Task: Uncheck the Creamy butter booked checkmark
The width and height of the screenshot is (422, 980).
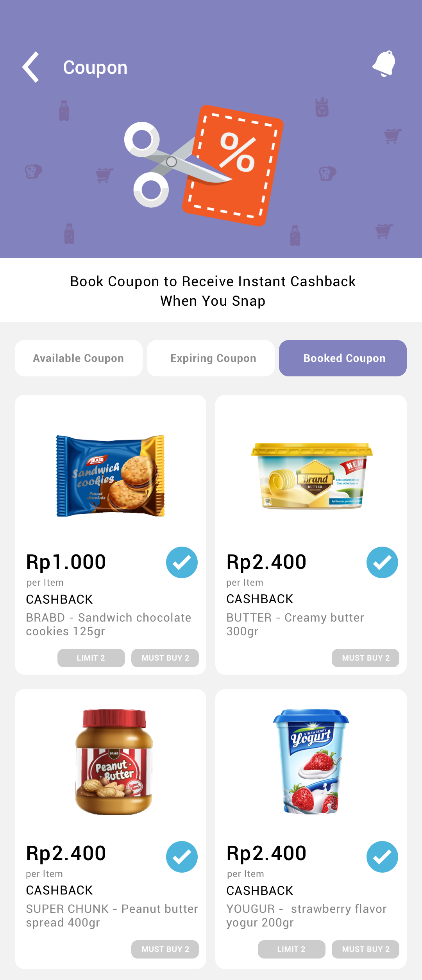Action: click(382, 562)
